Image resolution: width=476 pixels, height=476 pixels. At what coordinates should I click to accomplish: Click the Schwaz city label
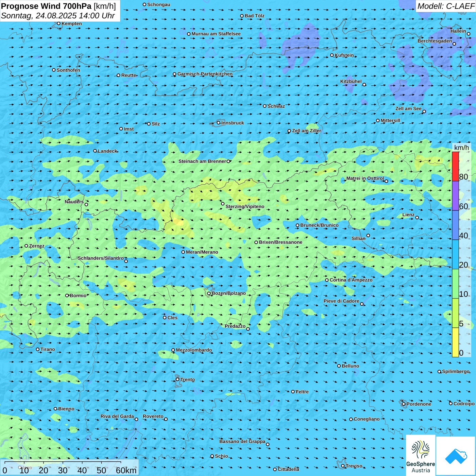point(276,106)
